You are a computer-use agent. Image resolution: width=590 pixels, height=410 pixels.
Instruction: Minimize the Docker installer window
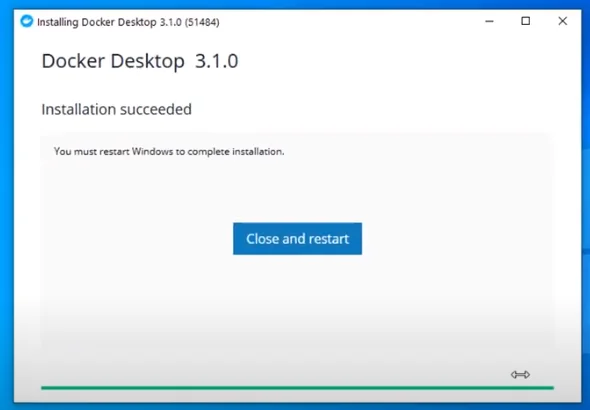(489, 21)
